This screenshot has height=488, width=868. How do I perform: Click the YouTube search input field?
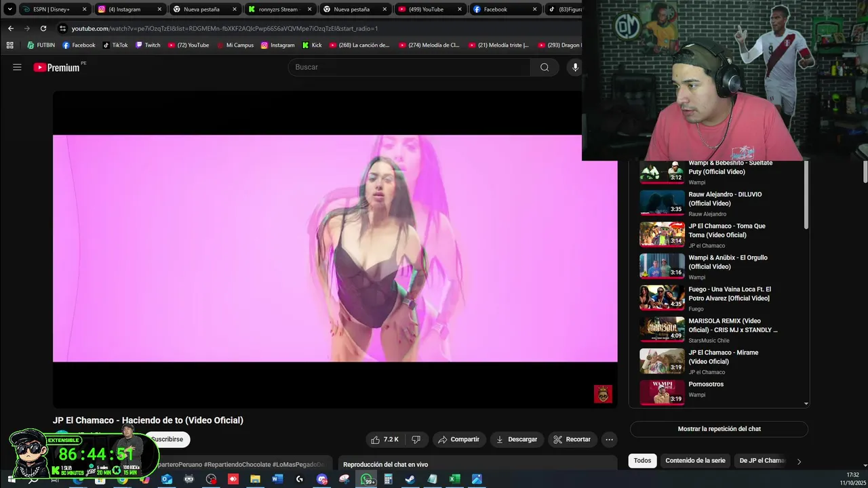410,67
